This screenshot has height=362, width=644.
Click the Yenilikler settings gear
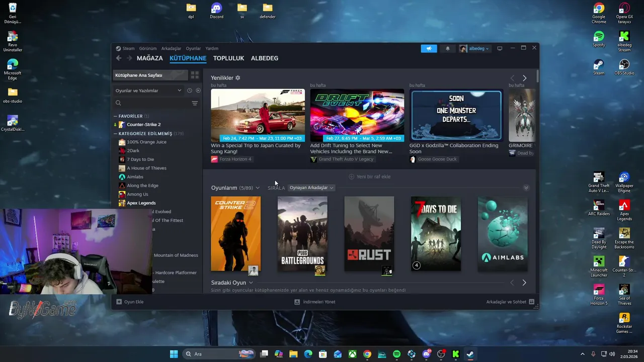(238, 78)
